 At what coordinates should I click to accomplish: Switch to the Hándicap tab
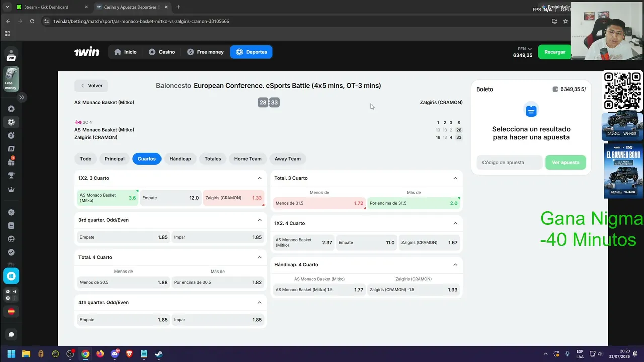(x=180, y=159)
